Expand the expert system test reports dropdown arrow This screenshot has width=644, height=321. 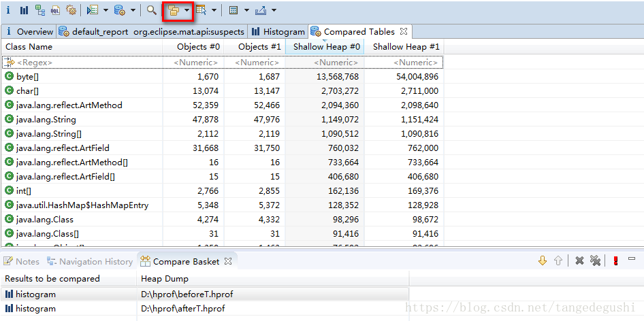click(105, 10)
